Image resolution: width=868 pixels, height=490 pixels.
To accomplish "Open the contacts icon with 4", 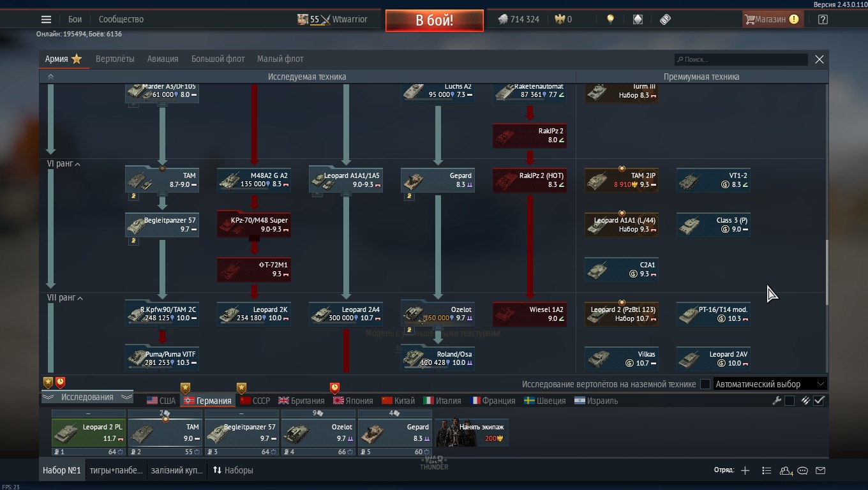I will click(x=786, y=470).
